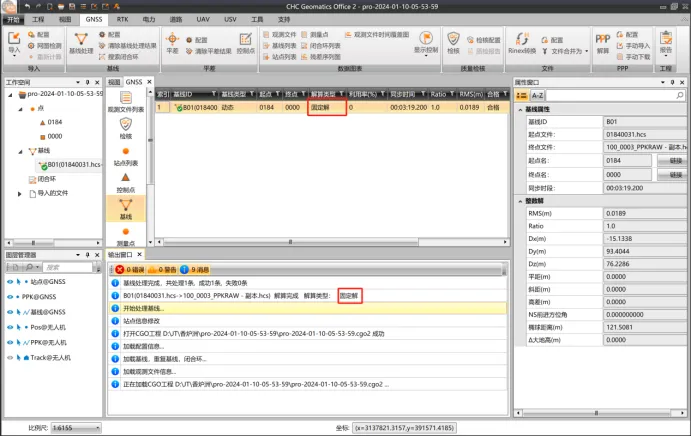Viewport: 691px width, 437px height.
Task: Collapse the project root node in workspace tree
Action: click(10, 94)
